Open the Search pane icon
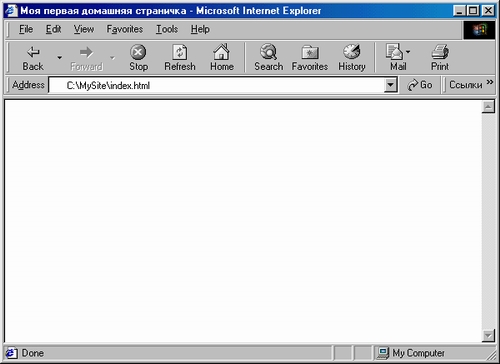This screenshot has height=364, width=500. click(269, 58)
